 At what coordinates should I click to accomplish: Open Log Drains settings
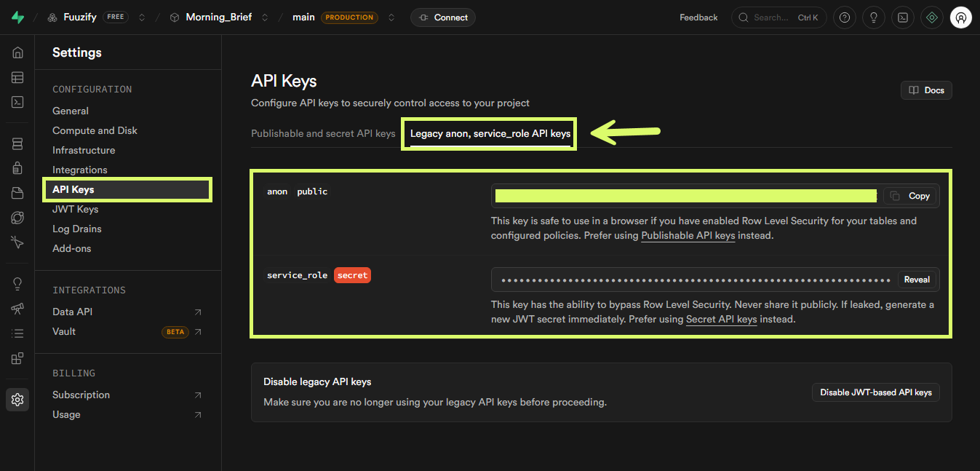[77, 229]
